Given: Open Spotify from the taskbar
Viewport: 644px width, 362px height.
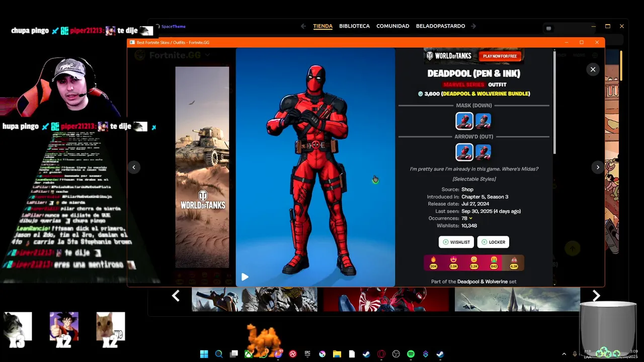Looking at the screenshot, I should [411, 354].
